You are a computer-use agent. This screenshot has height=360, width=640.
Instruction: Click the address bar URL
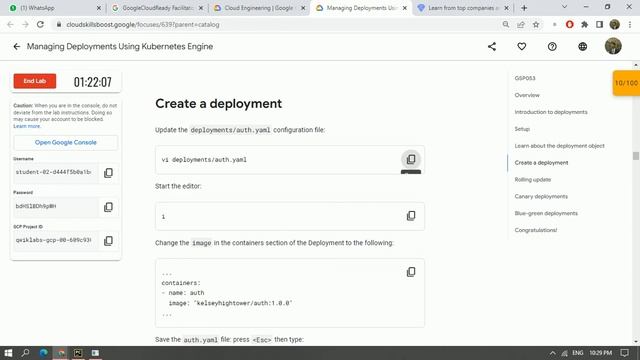click(x=142, y=24)
